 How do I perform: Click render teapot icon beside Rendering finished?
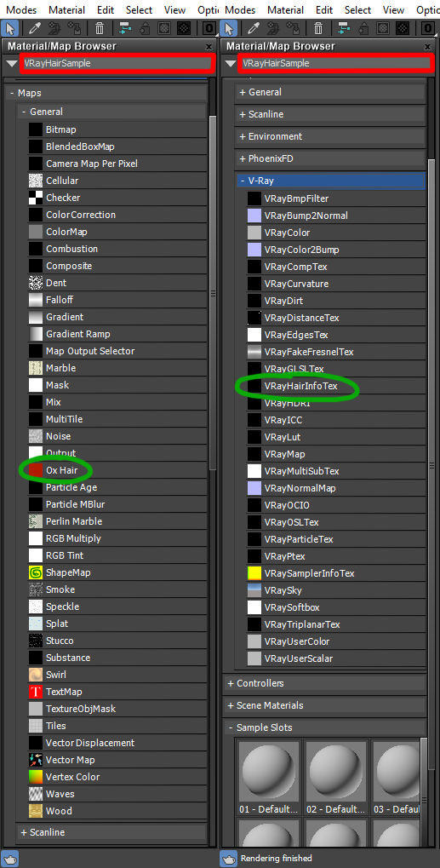point(229,859)
